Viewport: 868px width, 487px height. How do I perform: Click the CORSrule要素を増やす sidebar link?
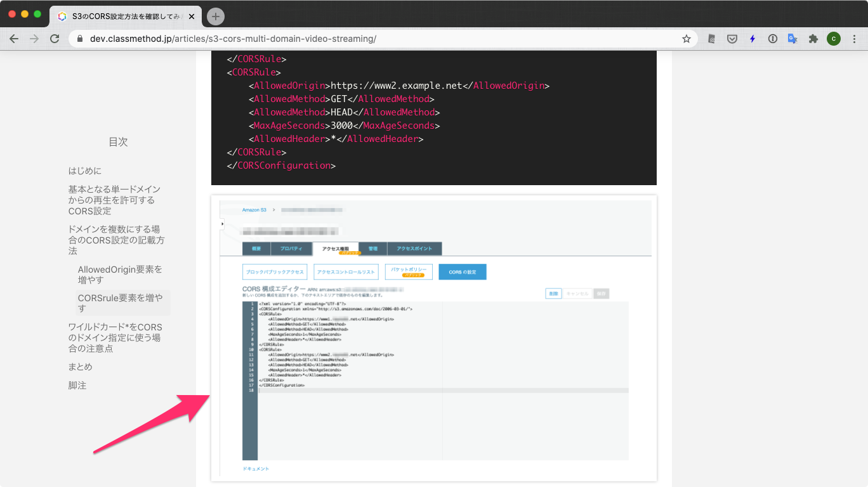pos(121,302)
